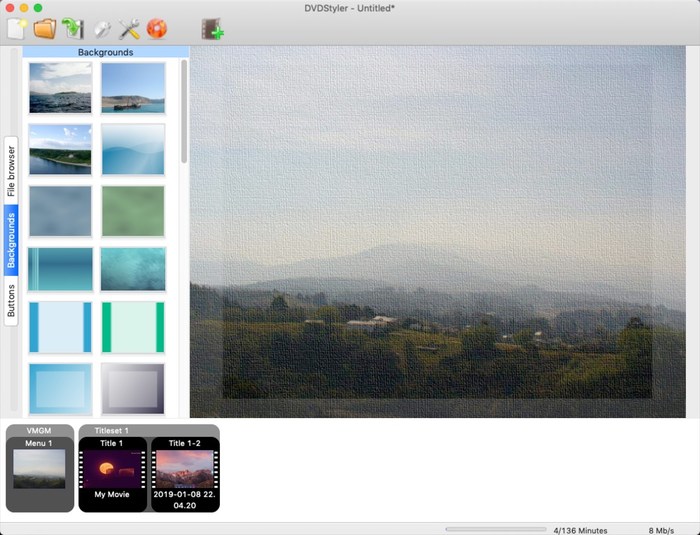Click the Backgrounds panel header

pos(106,52)
